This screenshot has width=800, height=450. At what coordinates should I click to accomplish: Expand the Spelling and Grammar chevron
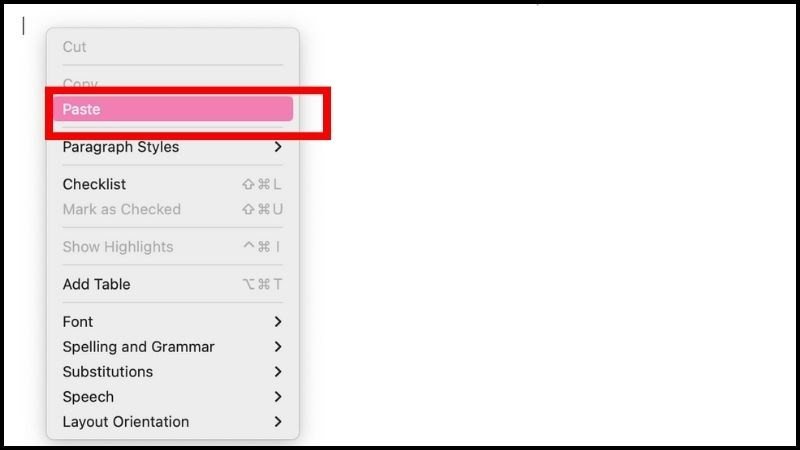click(278, 347)
